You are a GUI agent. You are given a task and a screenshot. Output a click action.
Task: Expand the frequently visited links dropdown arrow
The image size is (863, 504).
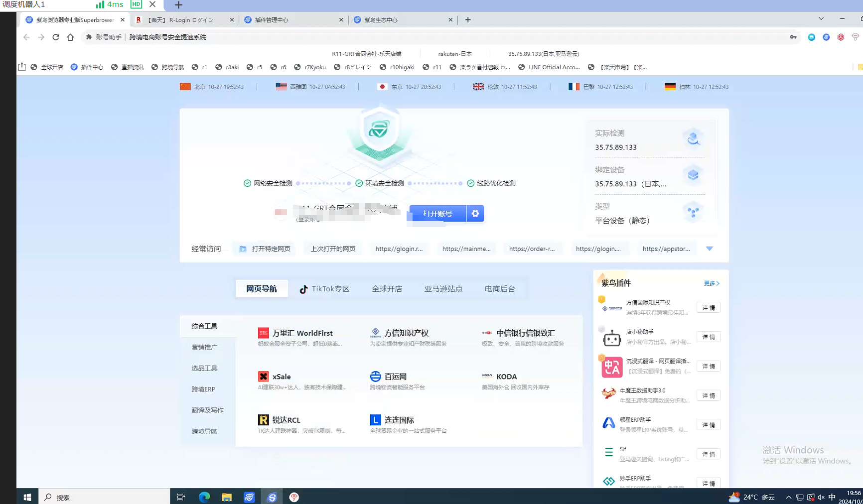tap(710, 249)
